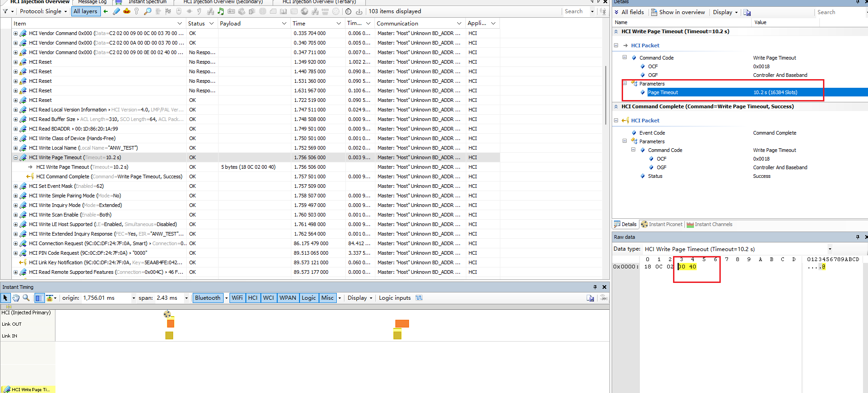Image resolution: width=868 pixels, height=393 pixels.
Task: Select the hand pan tool in Instant Timing
Action: click(16, 298)
